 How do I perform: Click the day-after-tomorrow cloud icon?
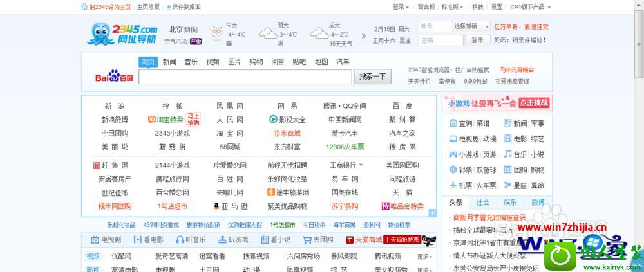[x=319, y=33]
